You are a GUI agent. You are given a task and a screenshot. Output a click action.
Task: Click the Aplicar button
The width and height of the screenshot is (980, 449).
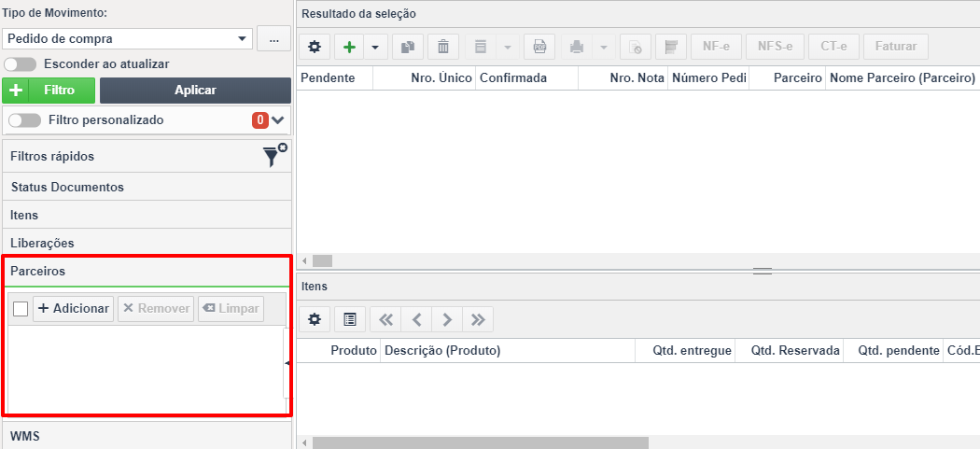[x=196, y=90]
